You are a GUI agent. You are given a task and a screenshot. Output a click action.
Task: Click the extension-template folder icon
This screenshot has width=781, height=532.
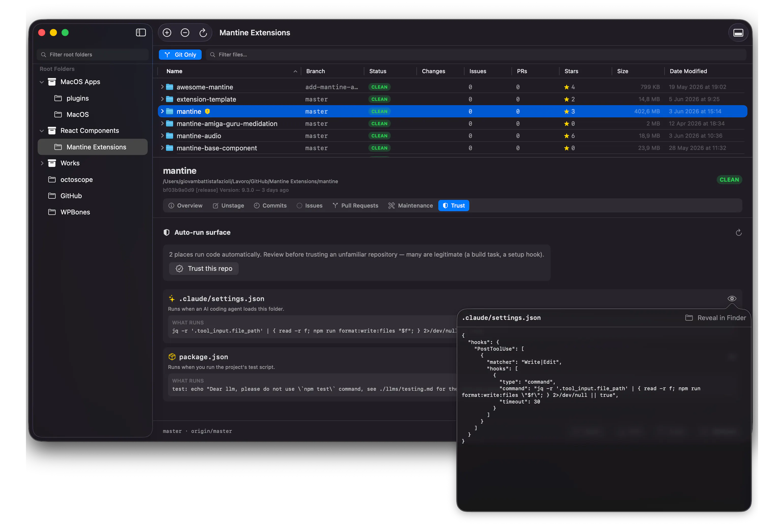click(x=170, y=99)
